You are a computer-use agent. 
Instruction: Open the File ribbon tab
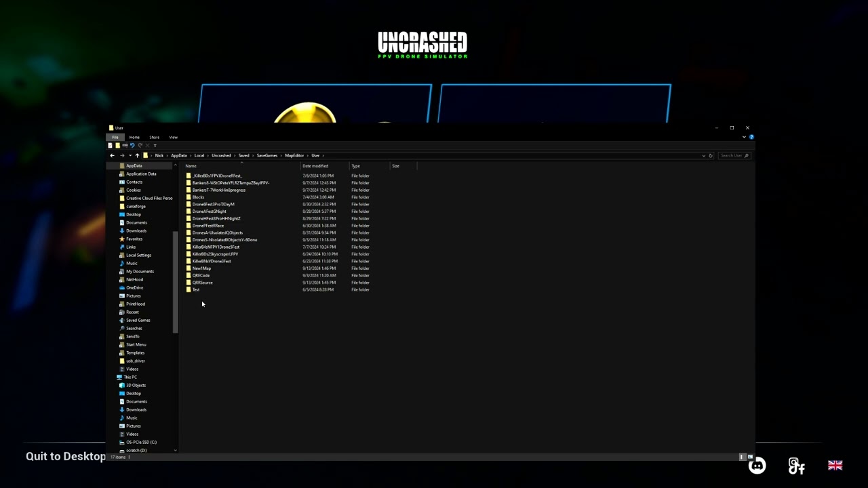click(x=115, y=137)
